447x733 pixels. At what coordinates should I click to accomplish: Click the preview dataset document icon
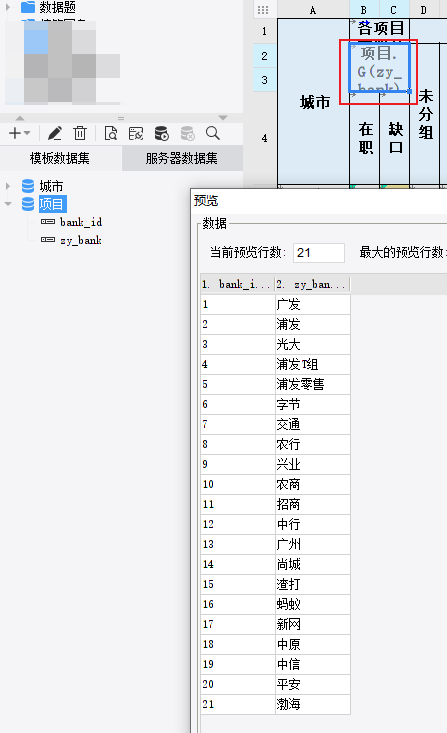point(111,133)
